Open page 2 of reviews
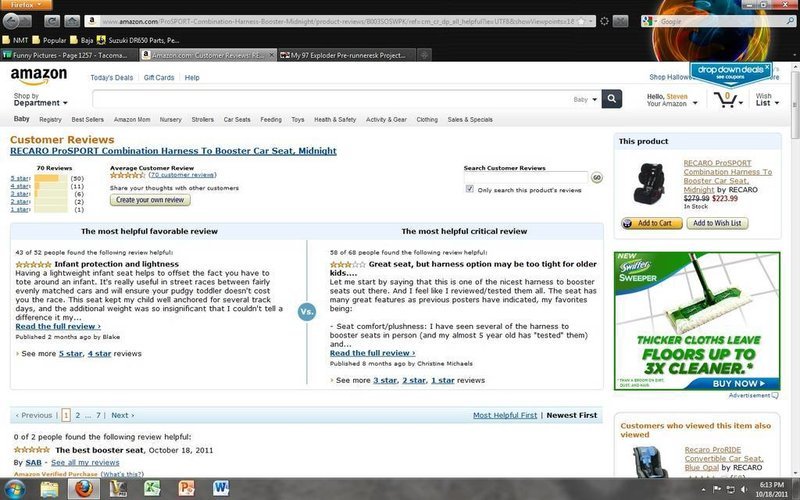Viewport: 800px width, 500px height. (x=78, y=415)
